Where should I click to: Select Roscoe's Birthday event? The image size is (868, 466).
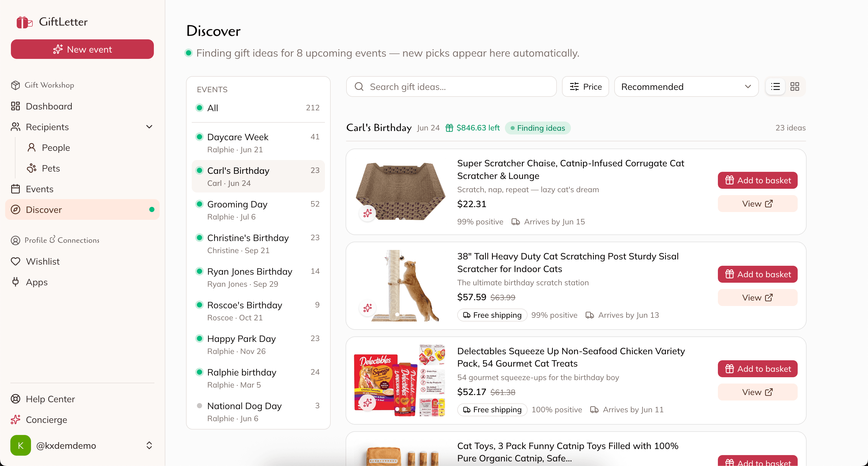point(258,311)
